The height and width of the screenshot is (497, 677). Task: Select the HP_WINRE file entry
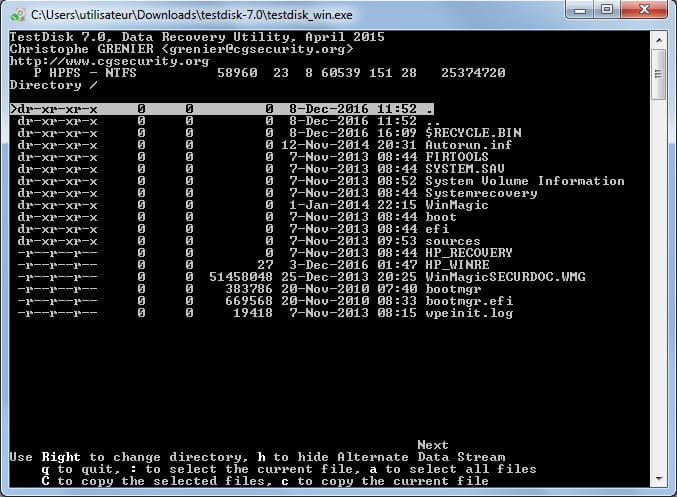tap(253, 265)
